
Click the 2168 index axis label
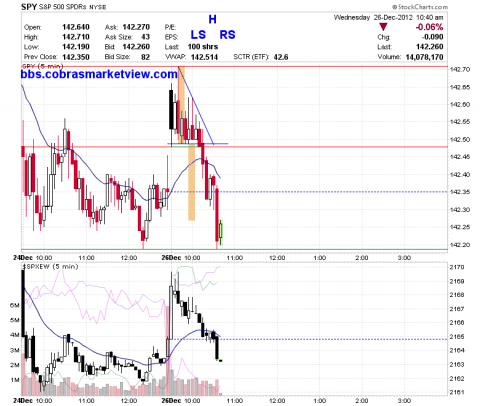click(x=457, y=295)
